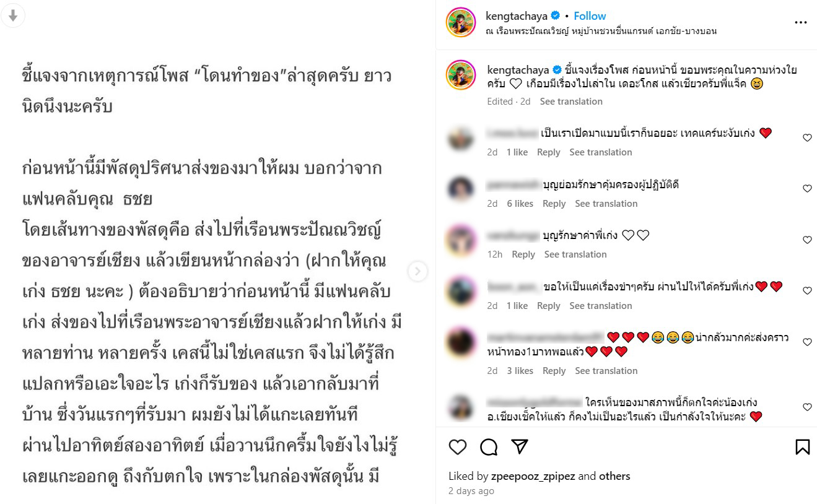This screenshot has width=817, height=504.
Task: Open kengtachaya profile picture in header
Action: coord(460,23)
